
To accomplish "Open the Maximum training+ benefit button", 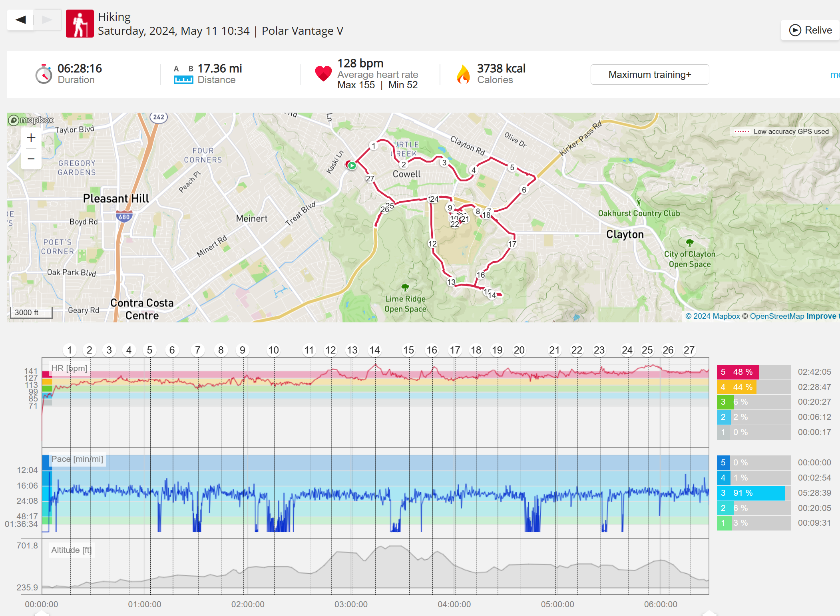I will pos(649,75).
